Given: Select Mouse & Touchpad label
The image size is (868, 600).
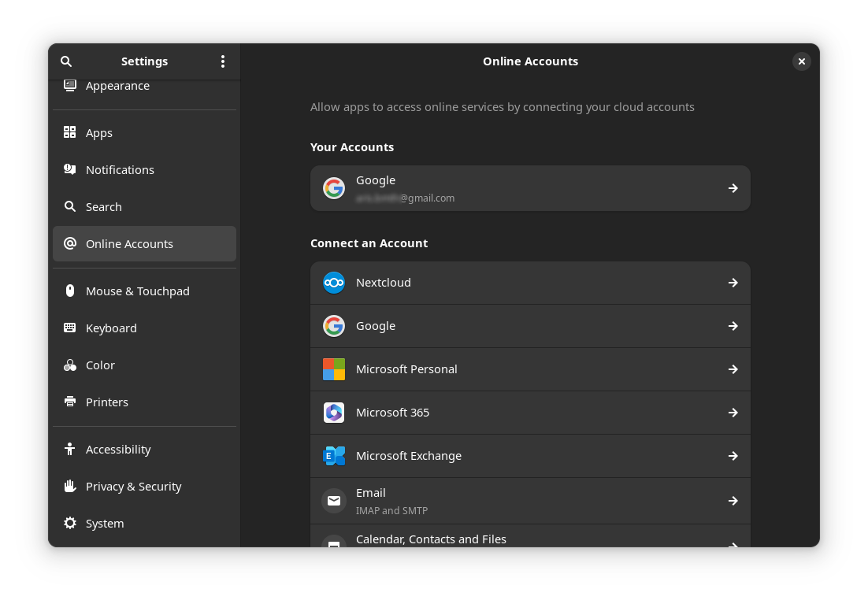Looking at the screenshot, I should (x=137, y=291).
